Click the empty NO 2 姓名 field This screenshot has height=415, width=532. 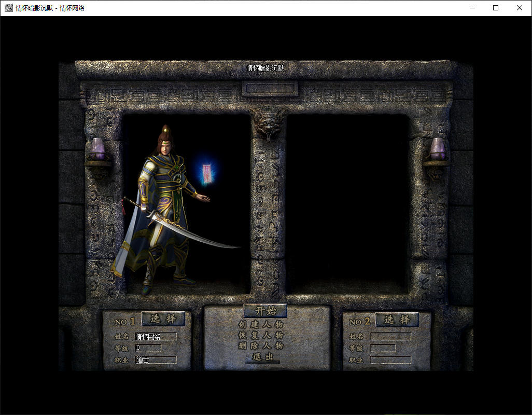(390, 336)
